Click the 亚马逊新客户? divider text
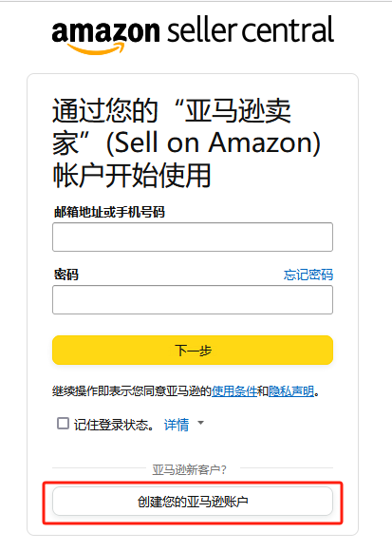 [189, 469]
